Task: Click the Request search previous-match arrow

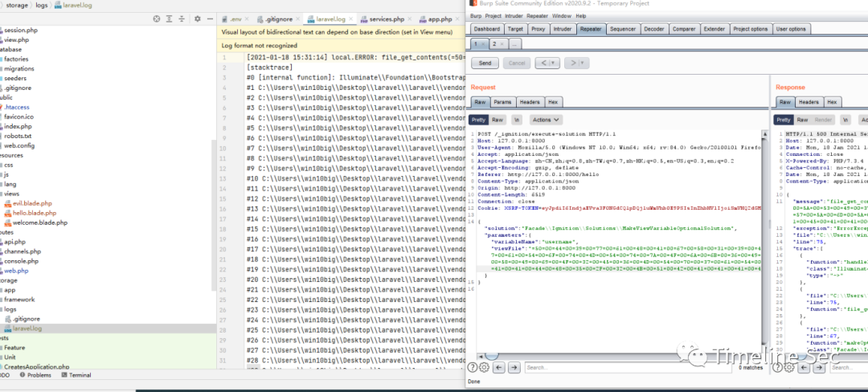Action: pyautogui.click(x=499, y=367)
